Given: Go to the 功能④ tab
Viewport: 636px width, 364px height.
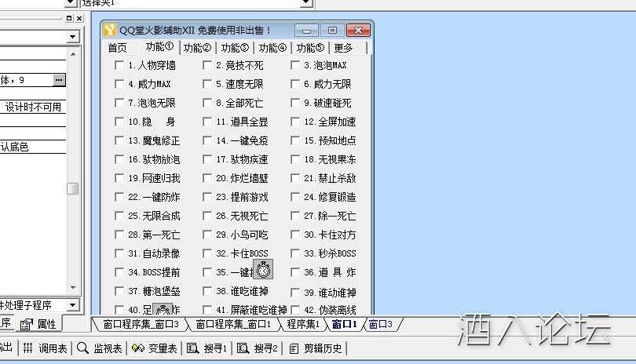Looking at the screenshot, I should tap(272, 48).
